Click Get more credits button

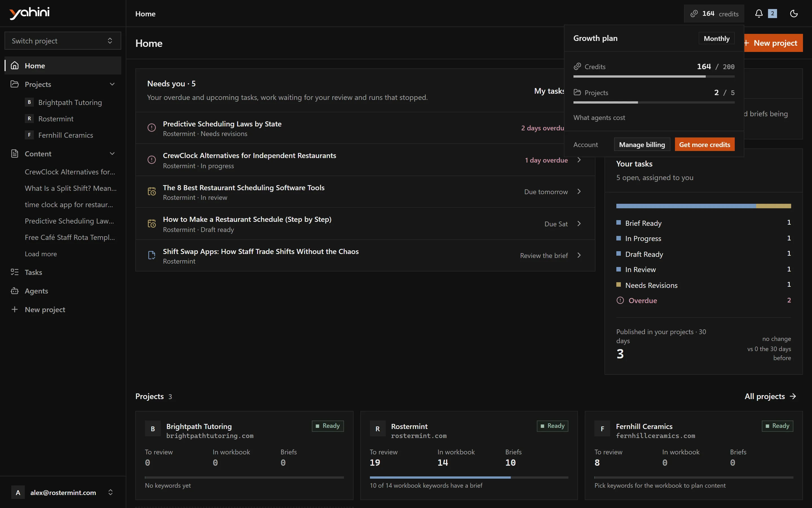click(x=705, y=144)
